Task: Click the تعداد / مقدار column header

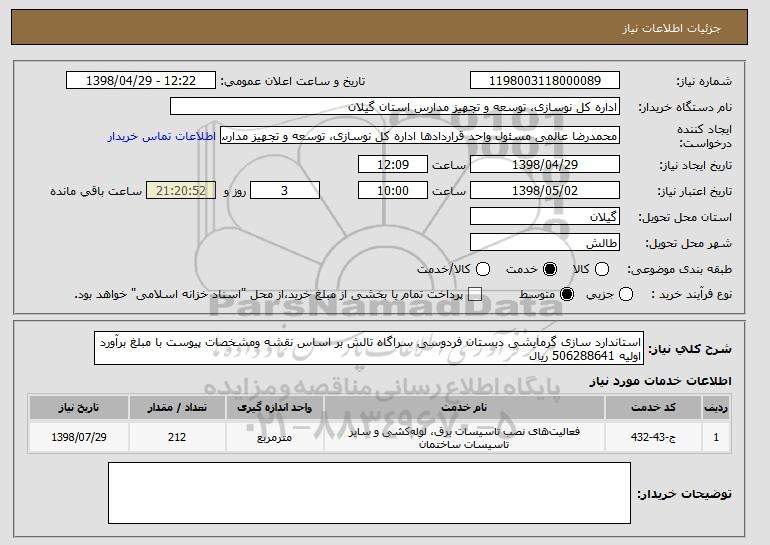Action: click(x=177, y=408)
